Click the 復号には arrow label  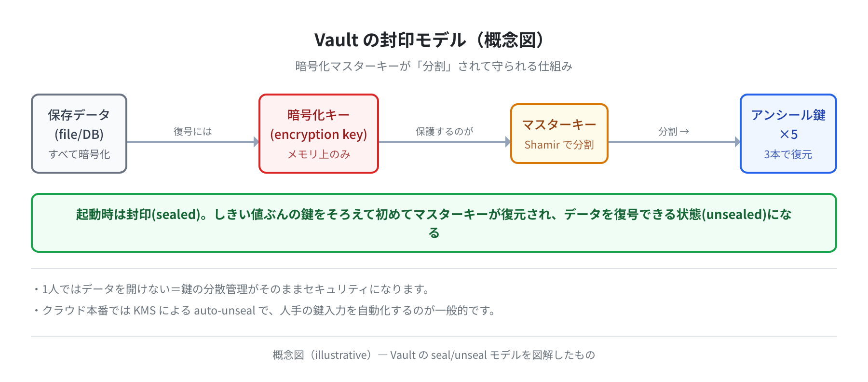[x=193, y=131]
